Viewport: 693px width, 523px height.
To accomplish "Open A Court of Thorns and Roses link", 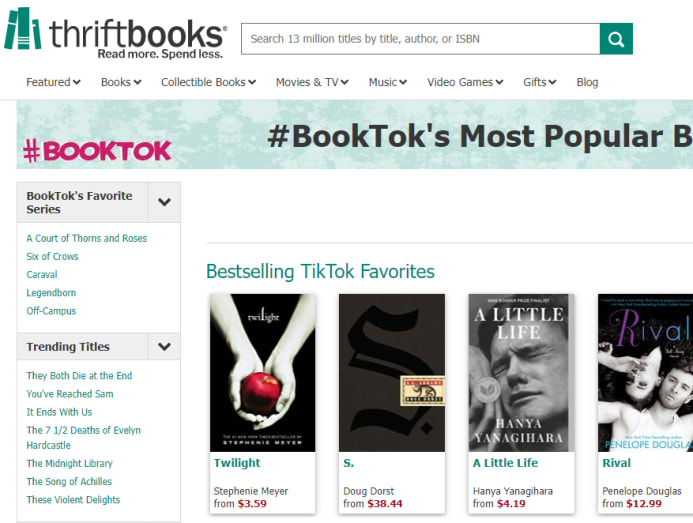I will 87,238.
